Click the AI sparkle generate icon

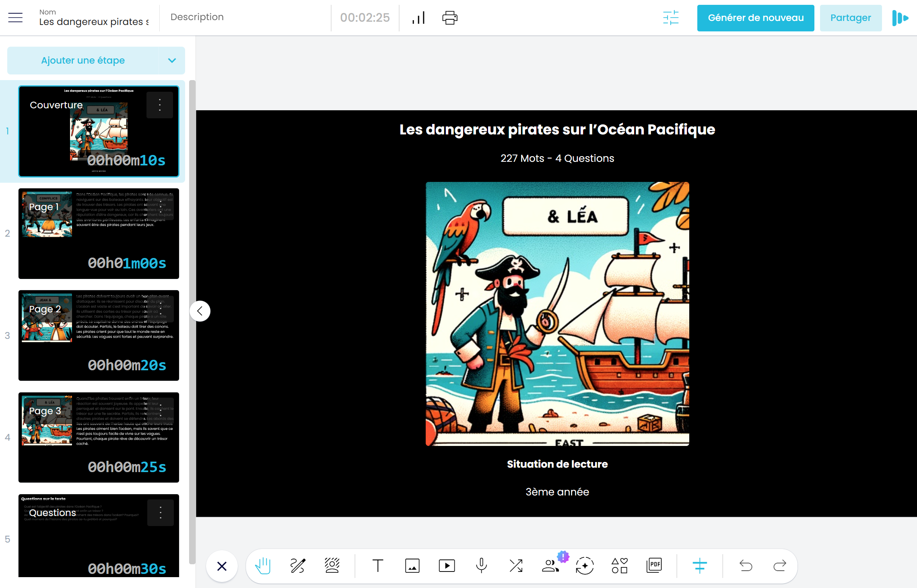click(585, 566)
